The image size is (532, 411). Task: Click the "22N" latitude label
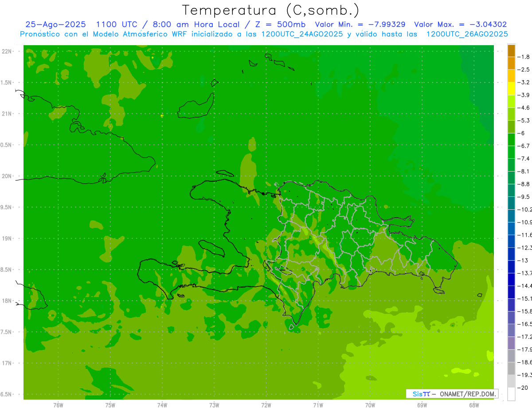point(8,51)
